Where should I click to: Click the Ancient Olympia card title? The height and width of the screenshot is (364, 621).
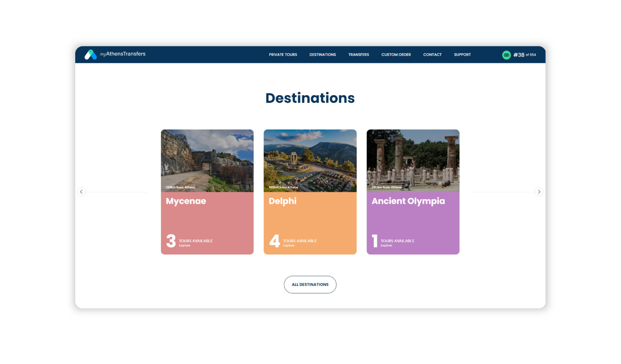point(408,201)
